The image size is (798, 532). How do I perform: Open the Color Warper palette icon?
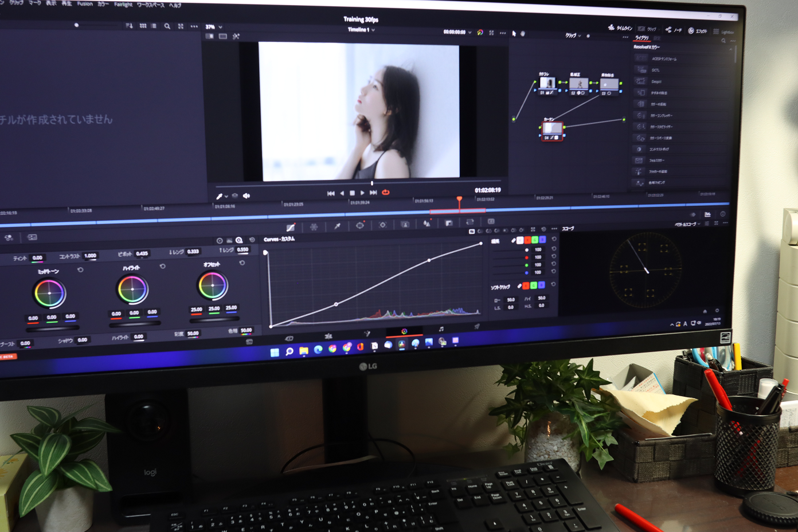click(314, 226)
